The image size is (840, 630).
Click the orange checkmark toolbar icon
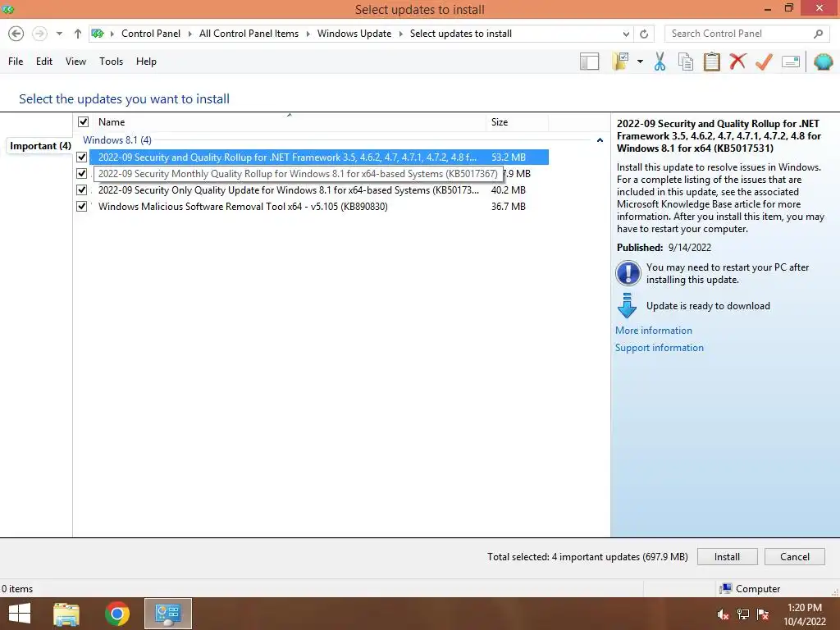click(x=764, y=62)
